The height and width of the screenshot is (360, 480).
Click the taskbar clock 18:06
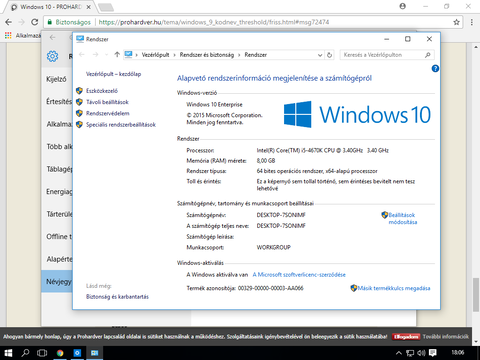pos(458,352)
